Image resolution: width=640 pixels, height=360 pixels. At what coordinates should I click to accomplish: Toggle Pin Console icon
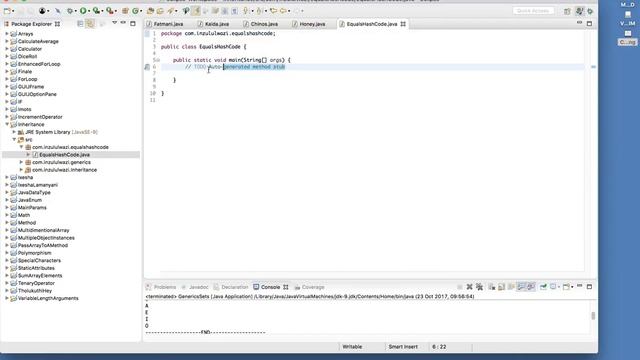click(543, 287)
